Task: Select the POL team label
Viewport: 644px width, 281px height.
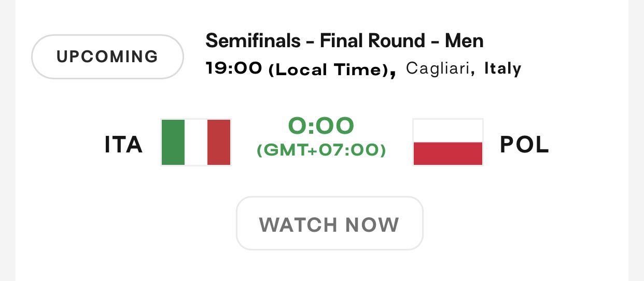Action: click(524, 145)
